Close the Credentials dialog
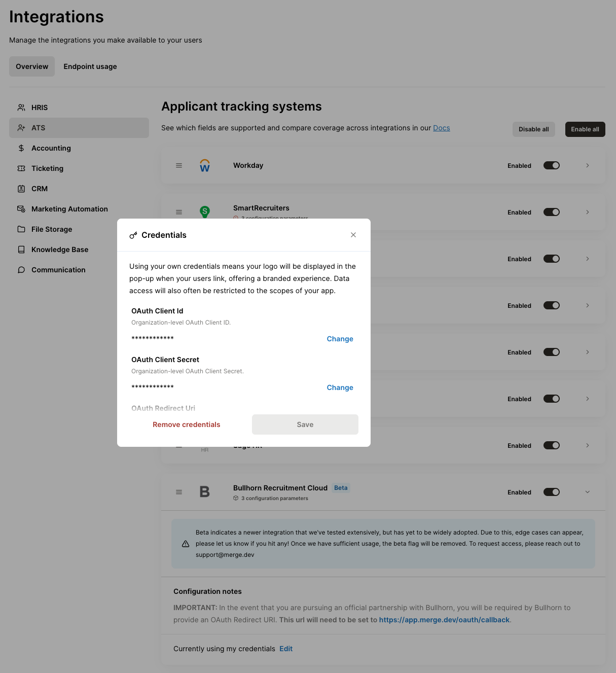The image size is (616, 673). click(353, 235)
